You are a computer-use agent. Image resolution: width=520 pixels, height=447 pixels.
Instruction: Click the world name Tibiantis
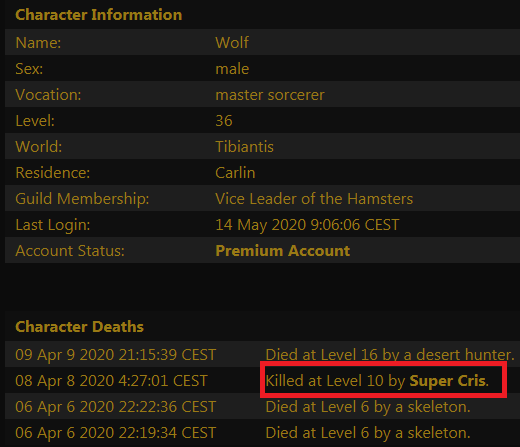[244, 147]
